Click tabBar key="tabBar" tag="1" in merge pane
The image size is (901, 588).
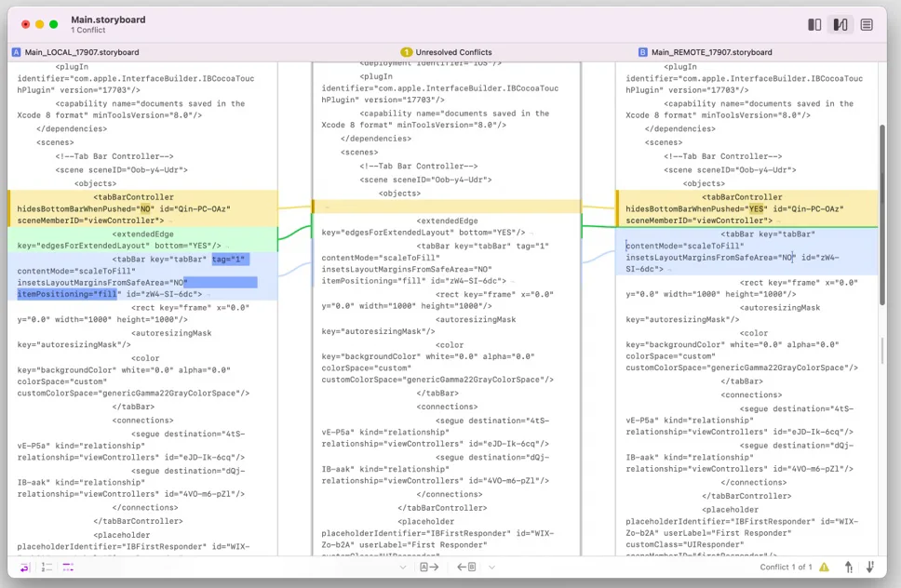click(483, 246)
